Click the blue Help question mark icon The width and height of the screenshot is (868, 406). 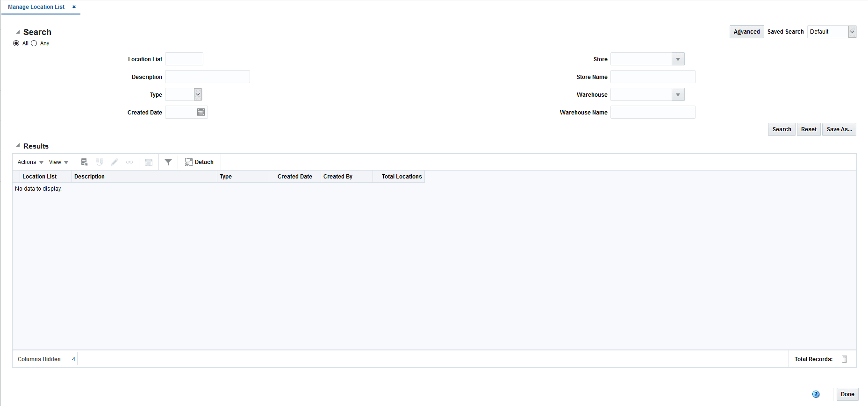(816, 394)
